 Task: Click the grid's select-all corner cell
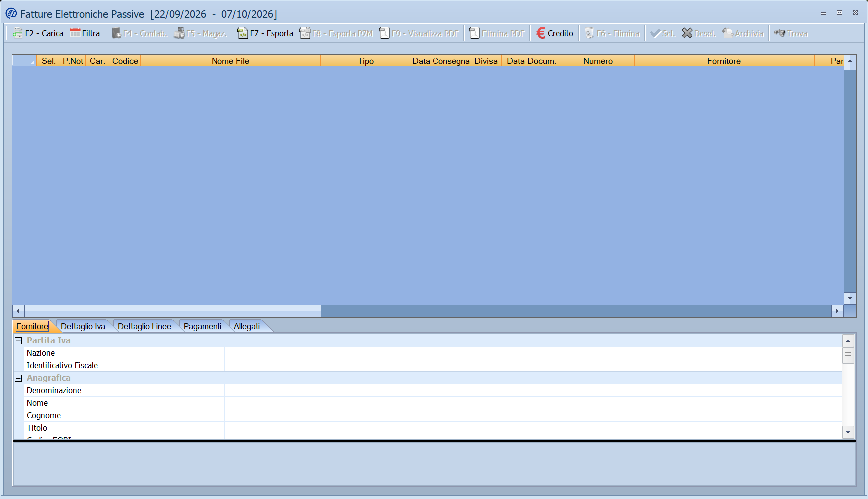click(x=24, y=61)
